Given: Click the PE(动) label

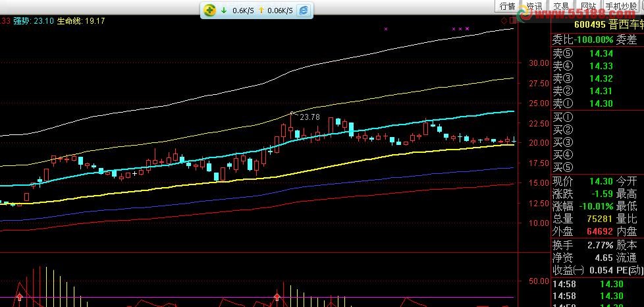Looking at the screenshot, I should tap(630, 271).
